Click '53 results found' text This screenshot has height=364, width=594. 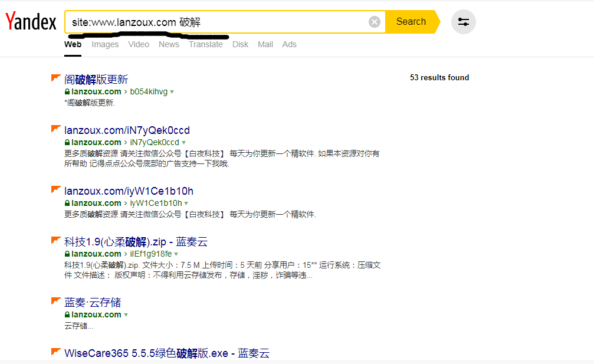(x=439, y=78)
